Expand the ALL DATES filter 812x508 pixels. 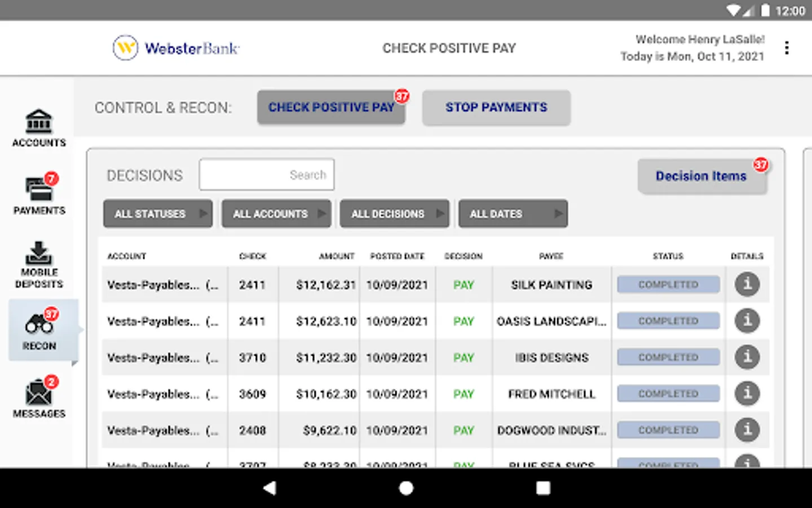(513, 214)
